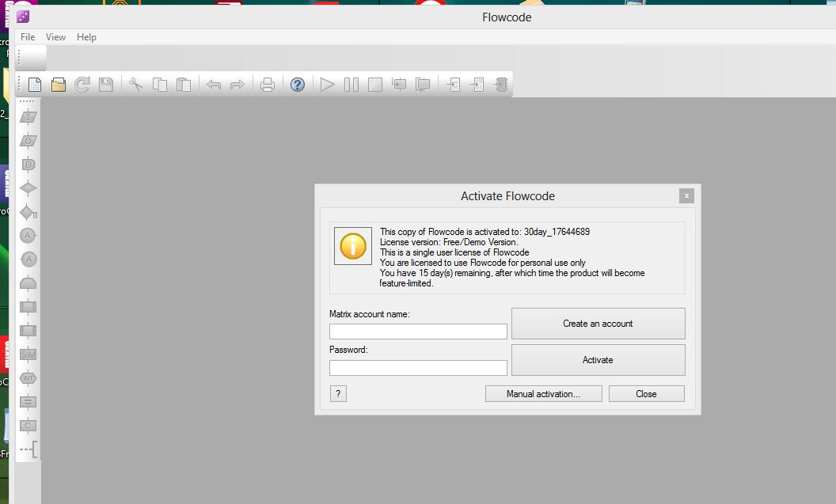This screenshot has width=836, height=504.
Task: Click the Paste clipboard icon
Action: (184, 84)
